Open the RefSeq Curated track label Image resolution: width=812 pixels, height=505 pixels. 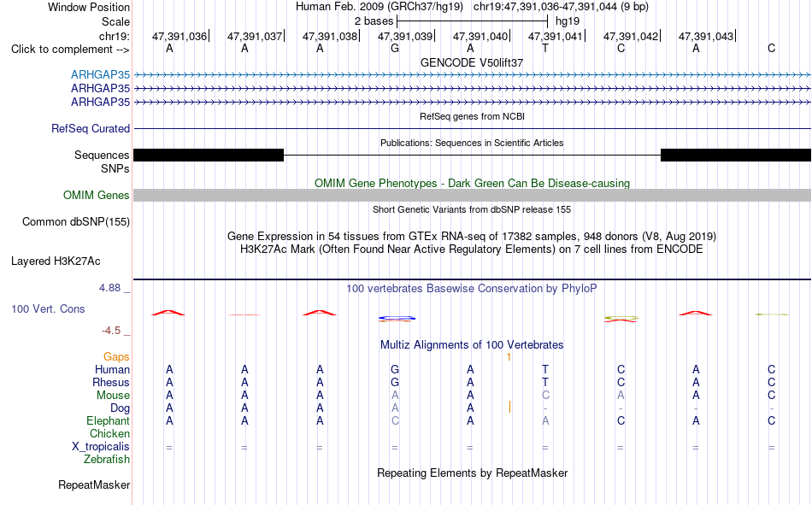point(91,128)
